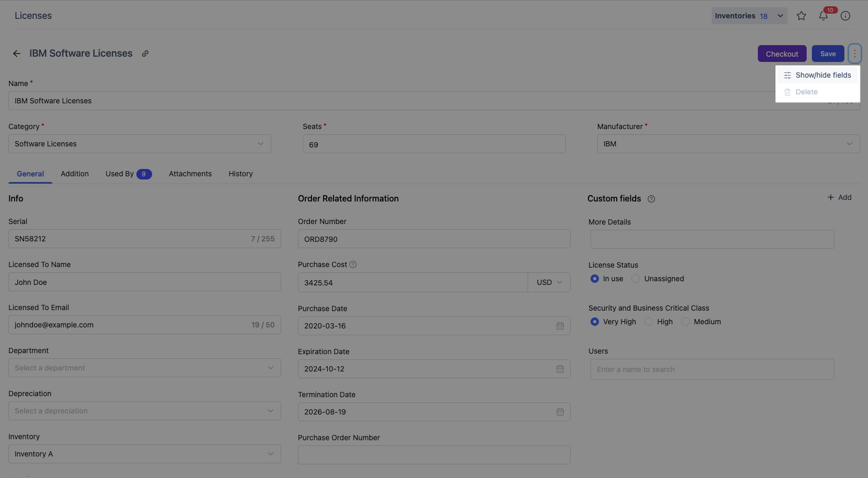The width and height of the screenshot is (868, 478).
Task: Expand the Category dropdown
Action: (140, 144)
